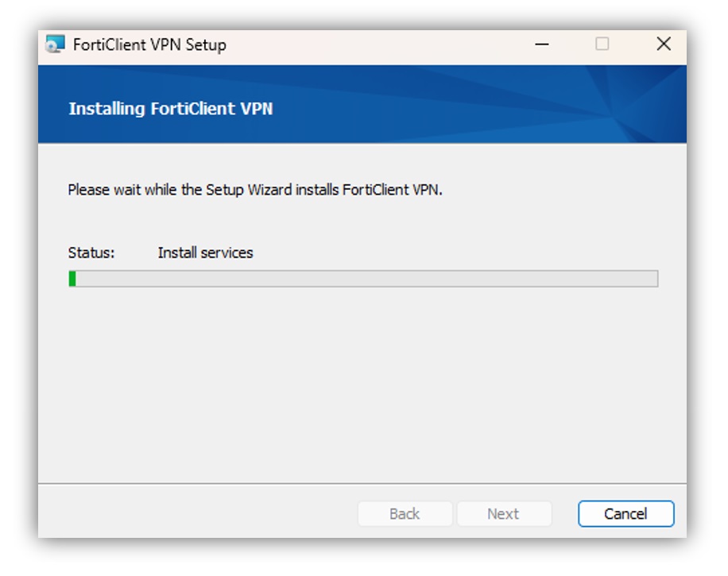This screenshot has height=576, width=728.
Task: Minimize the FortiClient VPN Setup window
Action: coord(542,44)
